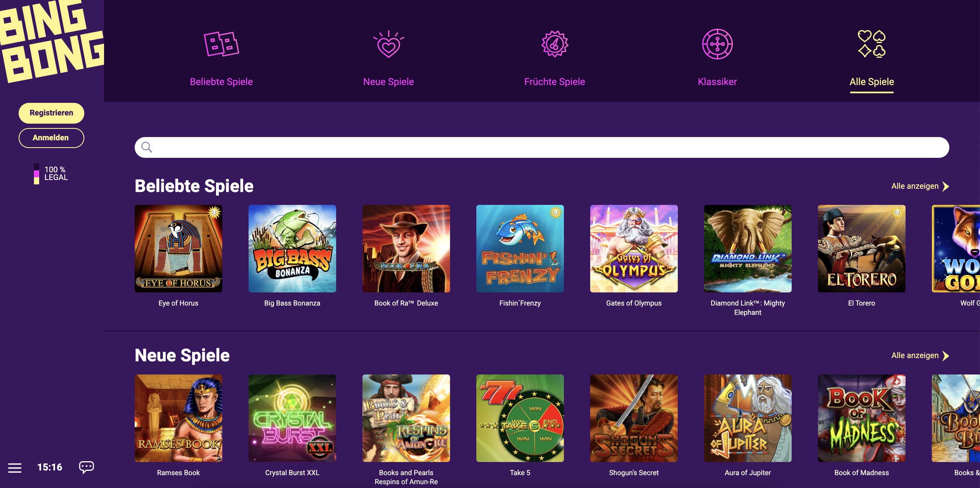The width and height of the screenshot is (980, 488).
Task: Select the Alle Spiele tab
Action: pyautogui.click(x=872, y=82)
